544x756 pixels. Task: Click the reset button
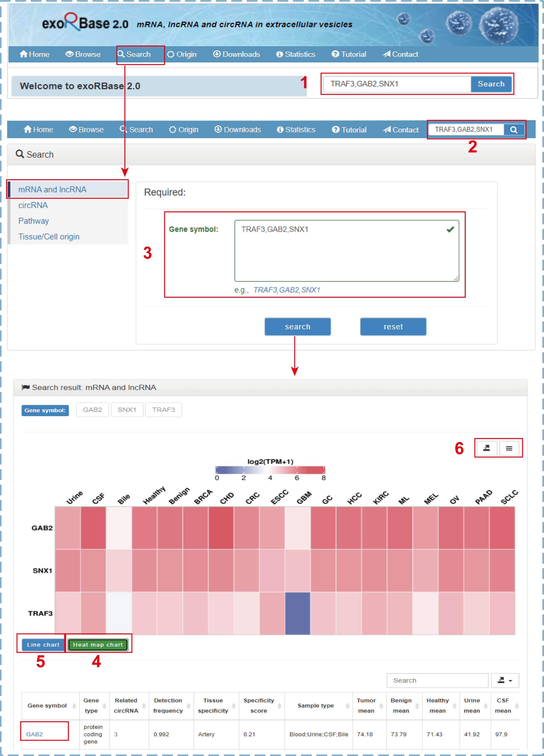(393, 326)
